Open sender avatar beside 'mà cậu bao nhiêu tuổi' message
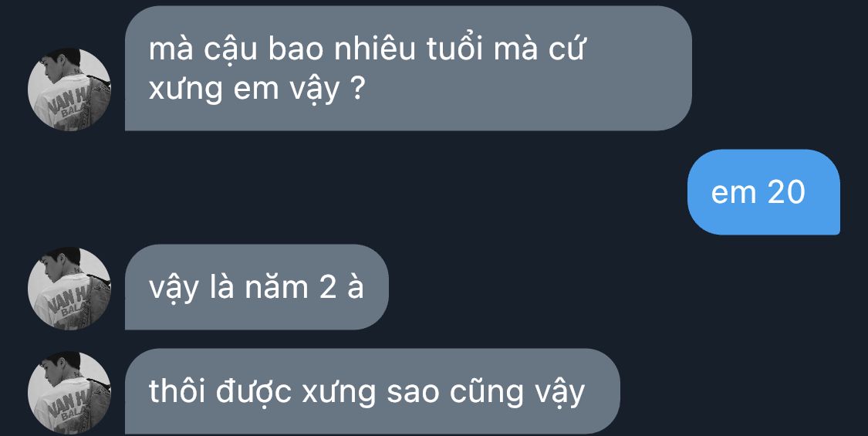The height and width of the screenshot is (436, 868). pyautogui.click(x=69, y=90)
